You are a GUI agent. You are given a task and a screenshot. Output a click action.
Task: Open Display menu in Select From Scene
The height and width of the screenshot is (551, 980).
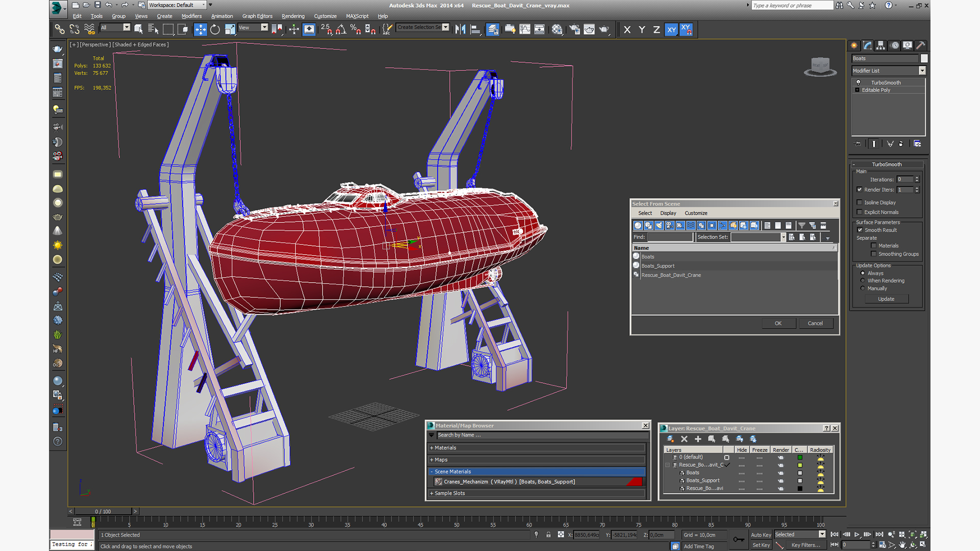(x=668, y=213)
